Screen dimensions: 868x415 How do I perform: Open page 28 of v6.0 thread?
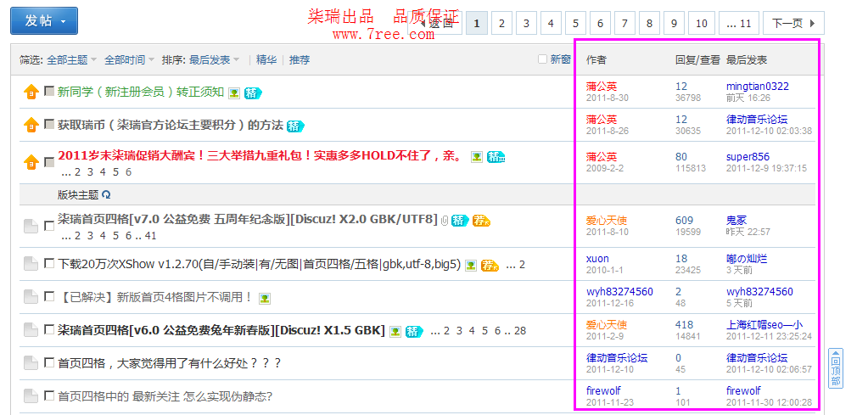click(x=520, y=331)
